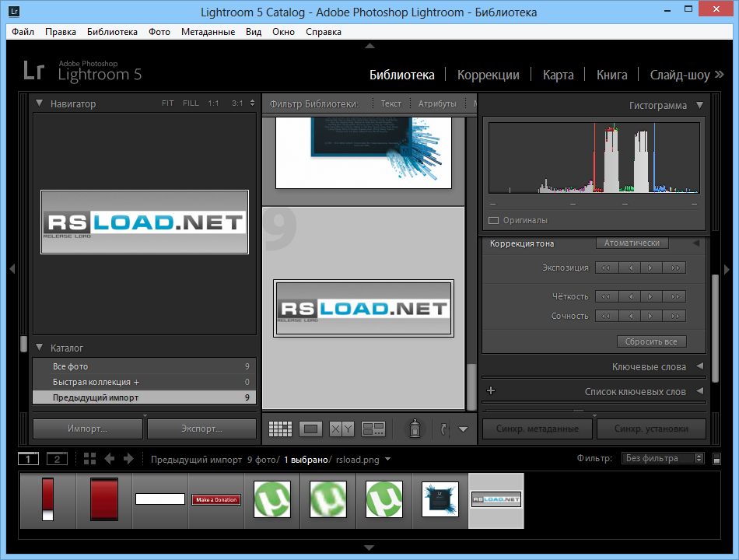Hide the top panel with the up arrow

tap(369, 46)
